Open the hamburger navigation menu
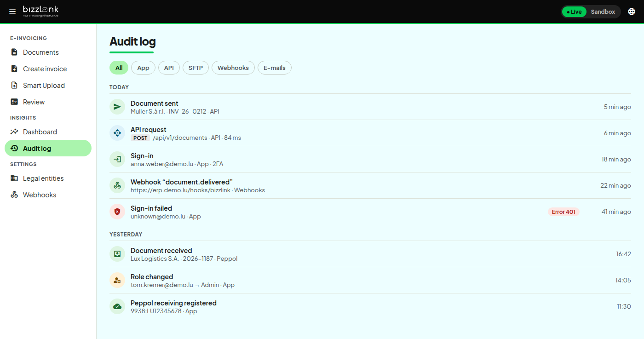Image resolution: width=644 pixels, height=339 pixels. [x=12, y=11]
